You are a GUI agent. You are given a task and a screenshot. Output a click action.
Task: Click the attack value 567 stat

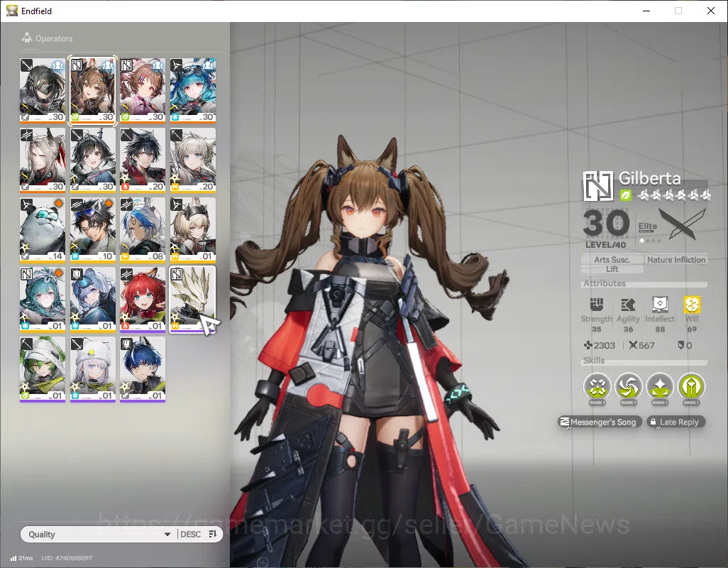click(x=641, y=346)
